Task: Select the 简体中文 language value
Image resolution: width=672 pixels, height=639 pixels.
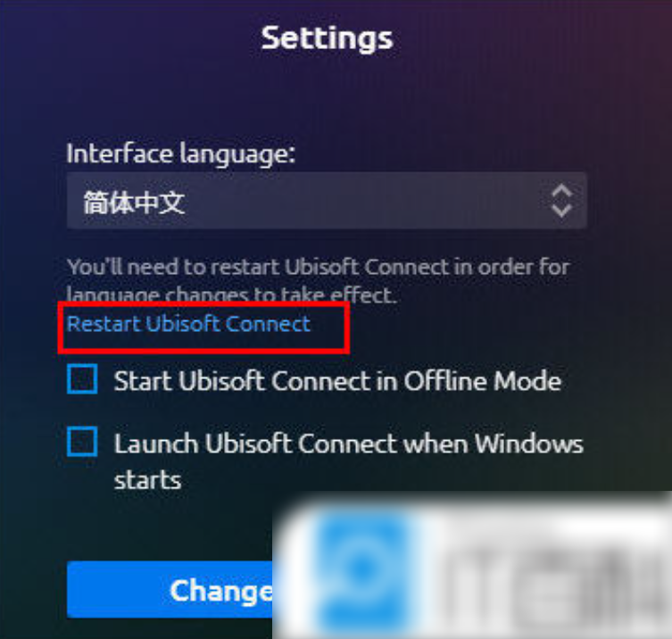Action: [x=134, y=203]
